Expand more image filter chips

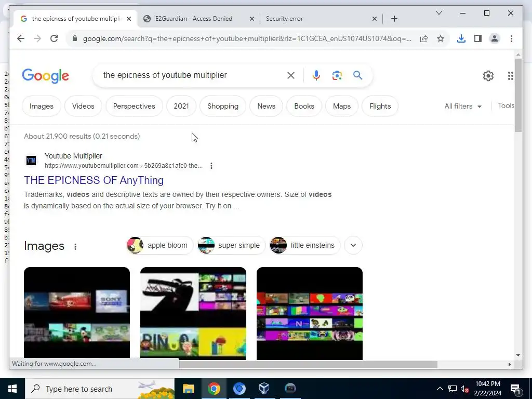353,245
